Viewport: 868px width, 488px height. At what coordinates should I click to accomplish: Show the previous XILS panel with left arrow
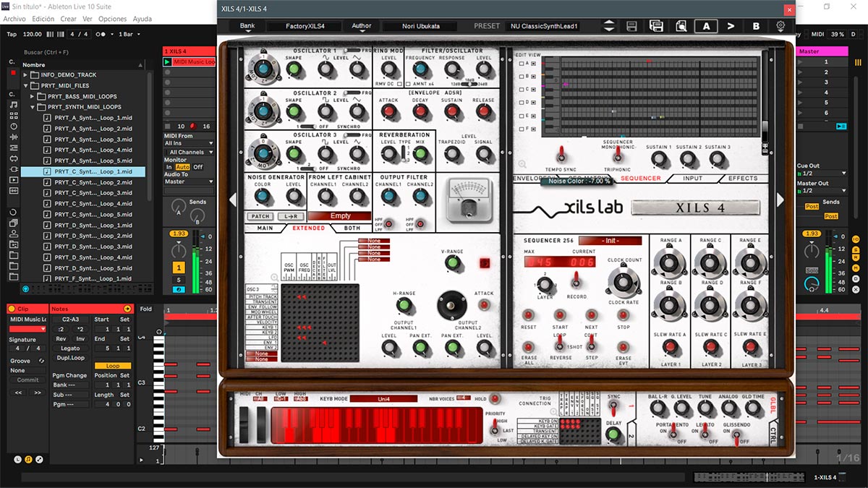coord(233,200)
